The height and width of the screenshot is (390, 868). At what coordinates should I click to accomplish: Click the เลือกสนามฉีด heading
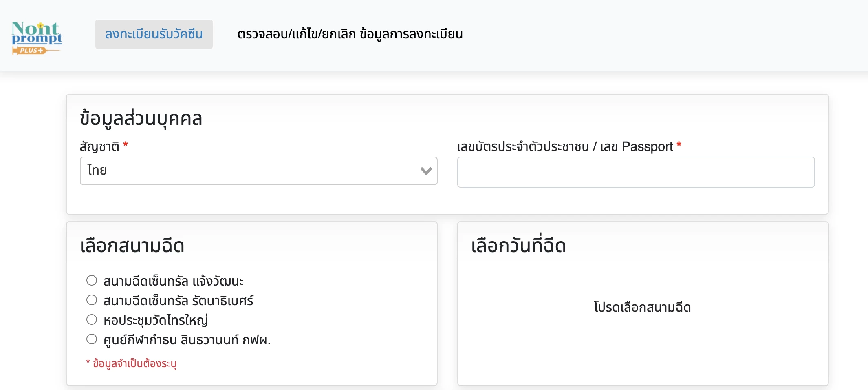click(132, 246)
